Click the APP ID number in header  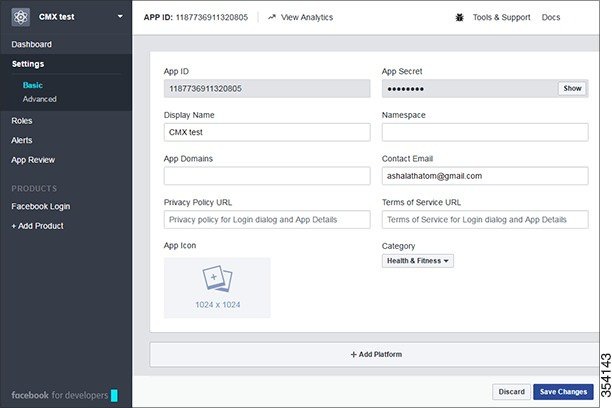coord(212,17)
